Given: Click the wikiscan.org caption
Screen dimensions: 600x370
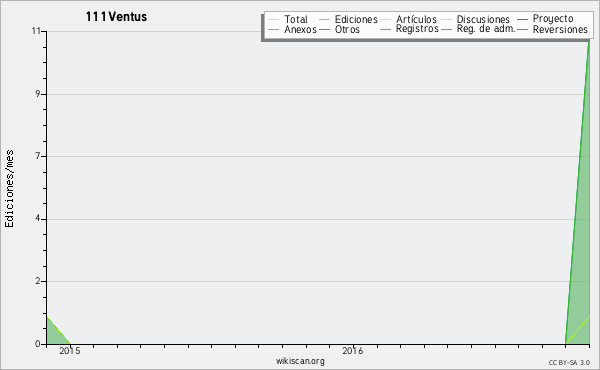Looking at the screenshot, I should point(300,361).
